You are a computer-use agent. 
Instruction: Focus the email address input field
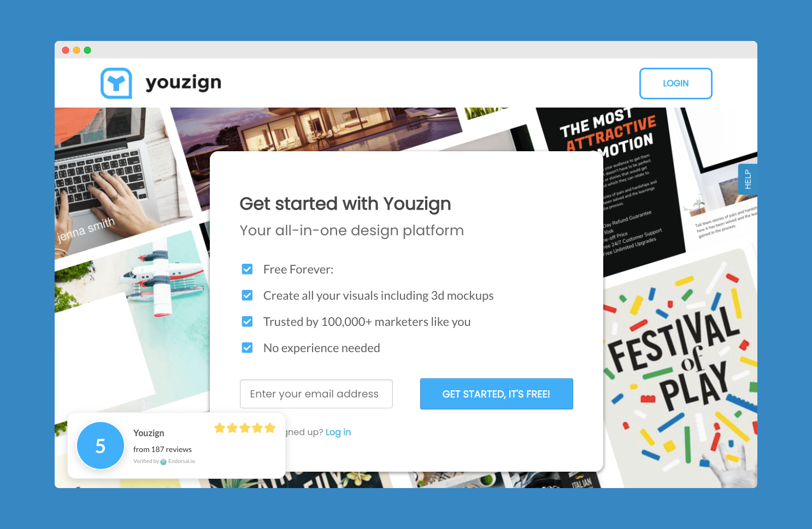pos(316,394)
